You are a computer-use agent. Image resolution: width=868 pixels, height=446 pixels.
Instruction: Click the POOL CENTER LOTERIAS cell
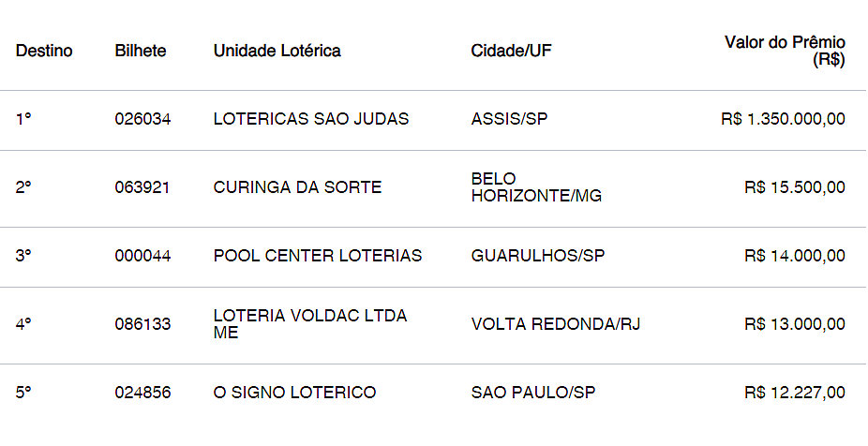(318, 256)
